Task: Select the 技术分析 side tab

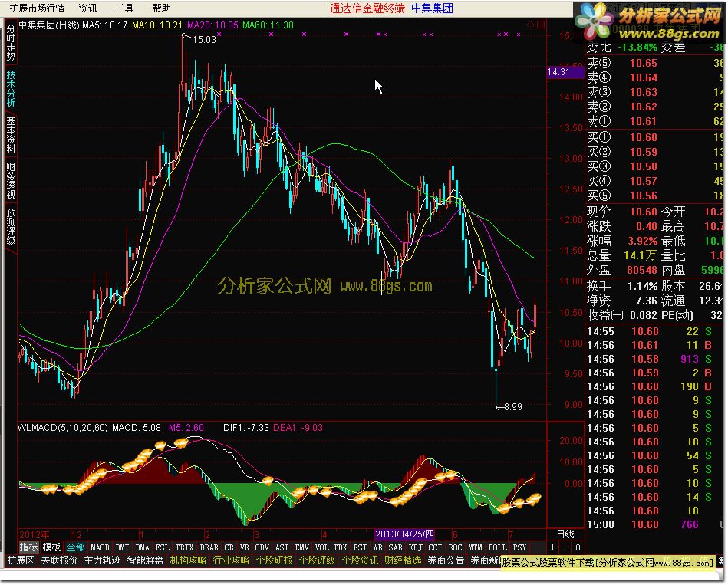Action: (x=12, y=89)
